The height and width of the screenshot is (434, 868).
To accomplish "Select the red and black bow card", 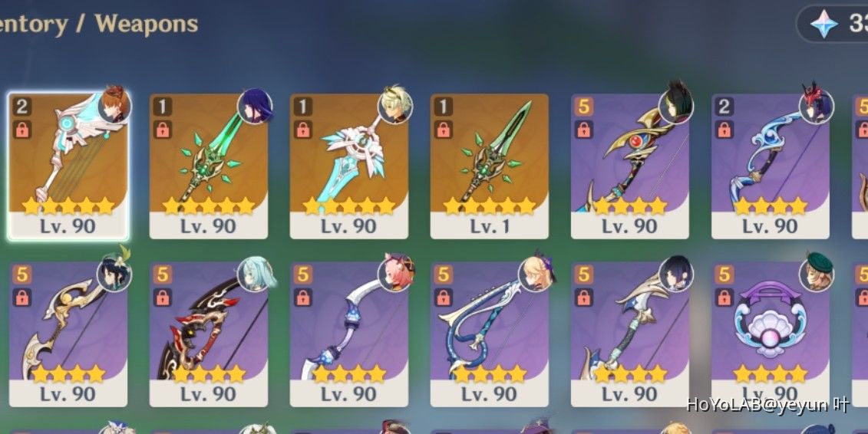I will [208, 334].
